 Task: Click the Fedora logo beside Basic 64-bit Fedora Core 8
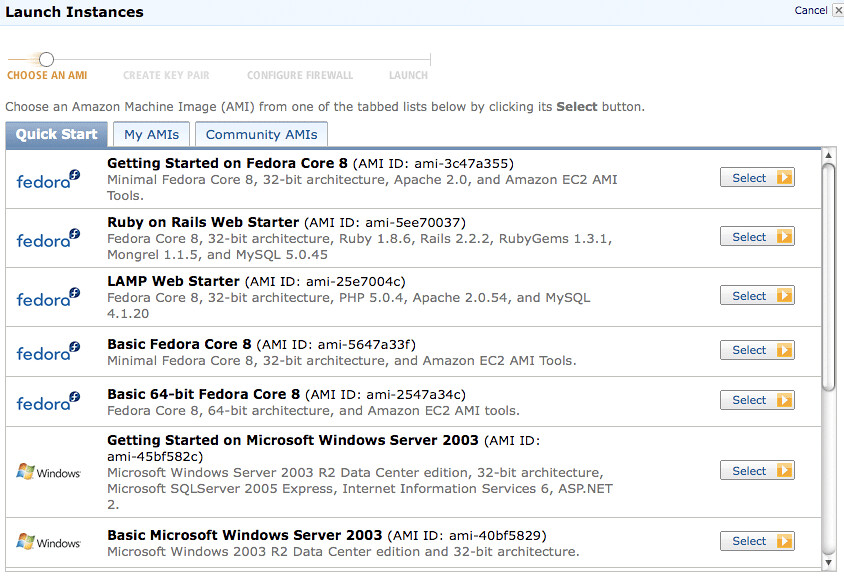tap(48, 401)
